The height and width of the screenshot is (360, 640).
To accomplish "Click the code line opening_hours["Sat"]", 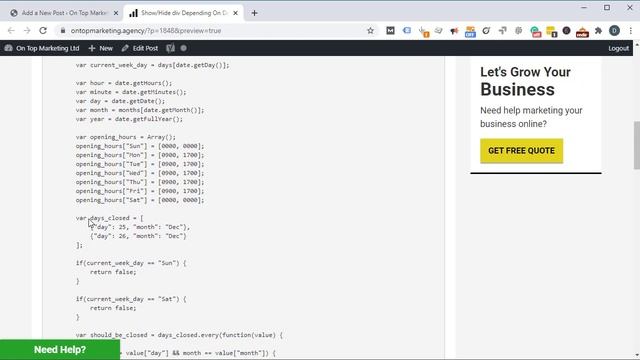I will click(x=140, y=200).
